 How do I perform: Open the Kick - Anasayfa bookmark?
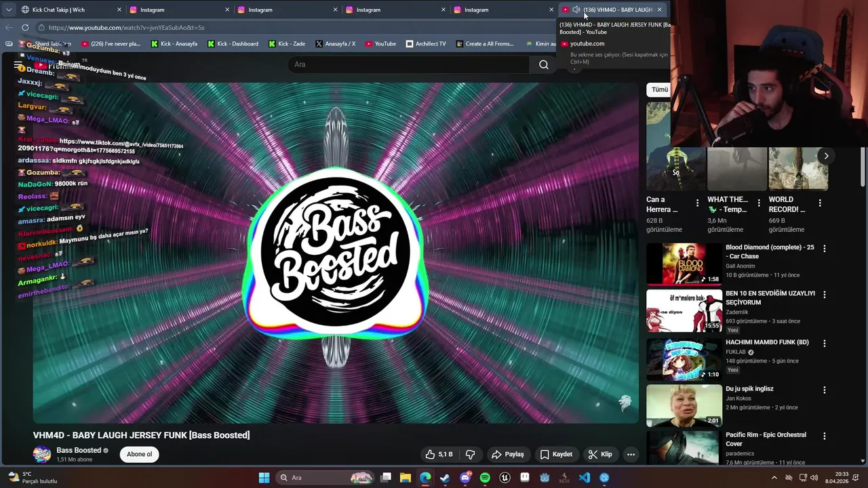174,43
